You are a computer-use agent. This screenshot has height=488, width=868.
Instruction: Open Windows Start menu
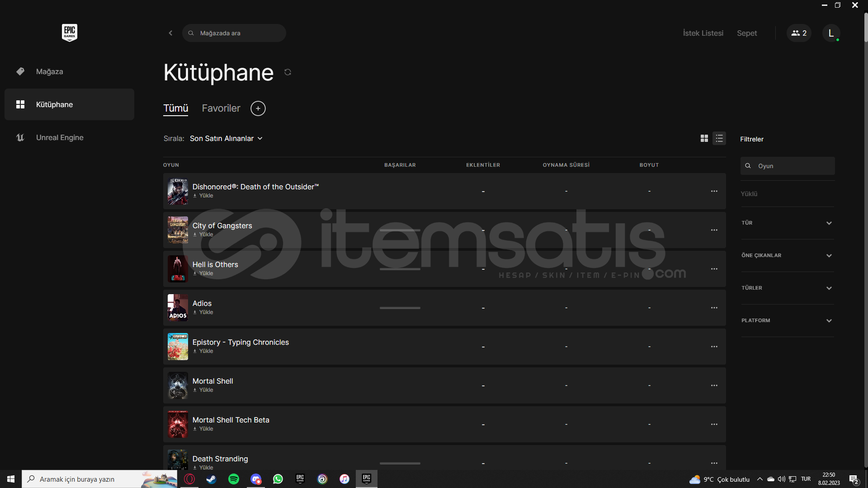pyautogui.click(x=11, y=479)
